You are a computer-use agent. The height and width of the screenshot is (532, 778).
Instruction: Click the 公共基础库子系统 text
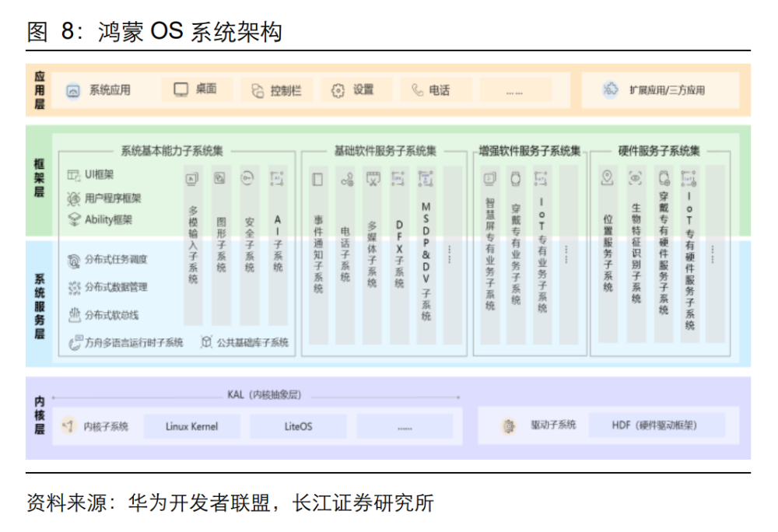[253, 342]
